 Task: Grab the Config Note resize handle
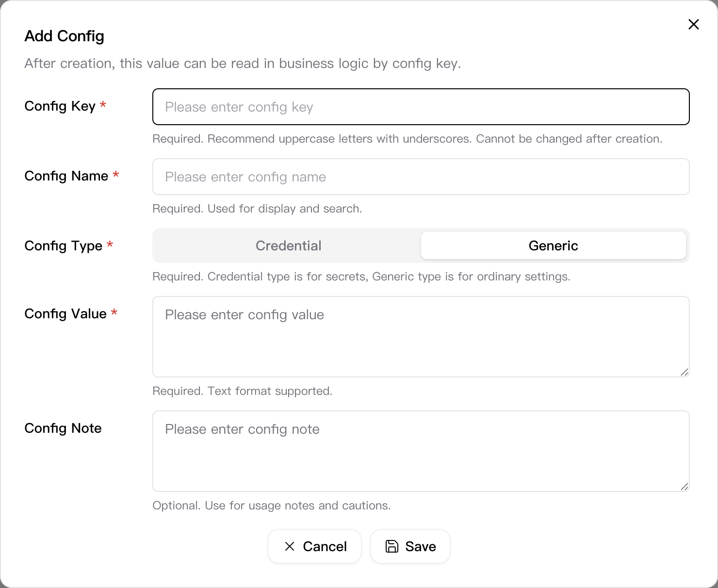685,487
